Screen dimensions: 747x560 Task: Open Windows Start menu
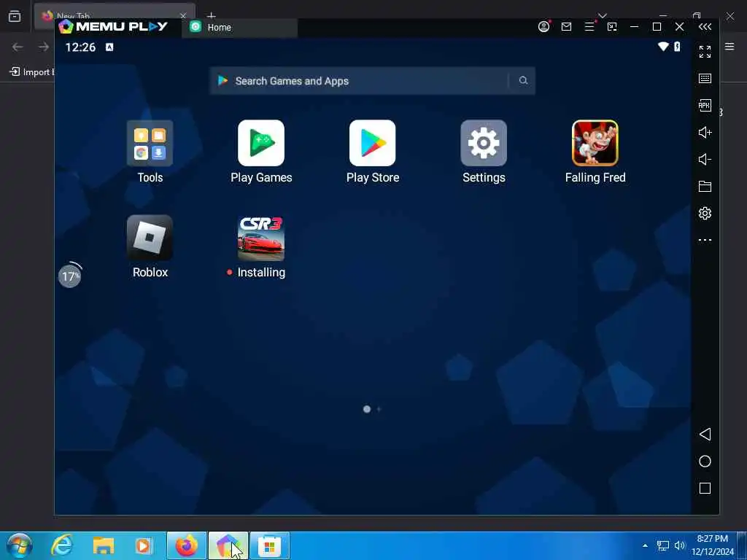(x=20, y=545)
